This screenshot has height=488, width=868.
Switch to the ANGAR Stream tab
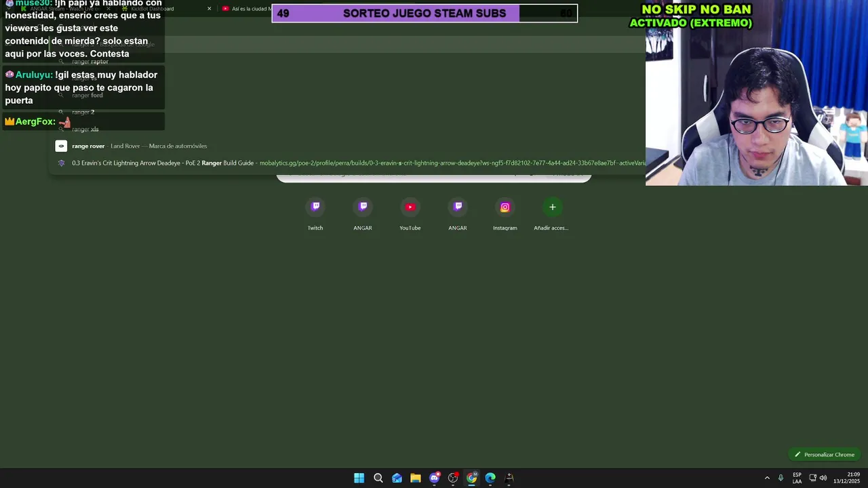[64, 9]
